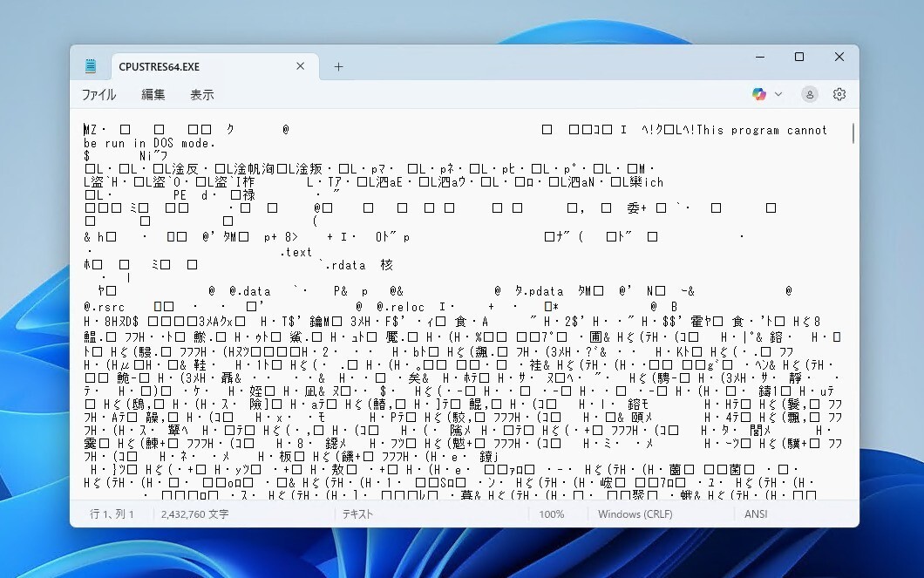Maximize the Notepad window

[799, 57]
